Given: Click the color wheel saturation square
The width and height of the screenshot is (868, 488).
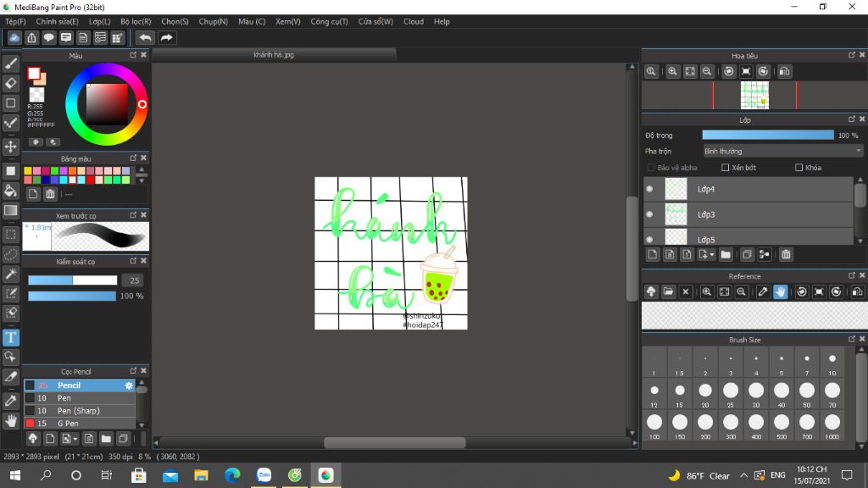Looking at the screenshot, I should (x=106, y=104).
